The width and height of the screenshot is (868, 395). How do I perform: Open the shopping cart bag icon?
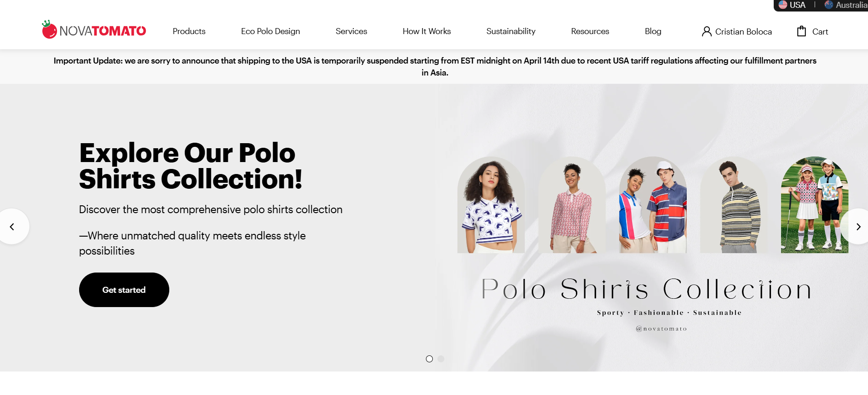[801, 31]
